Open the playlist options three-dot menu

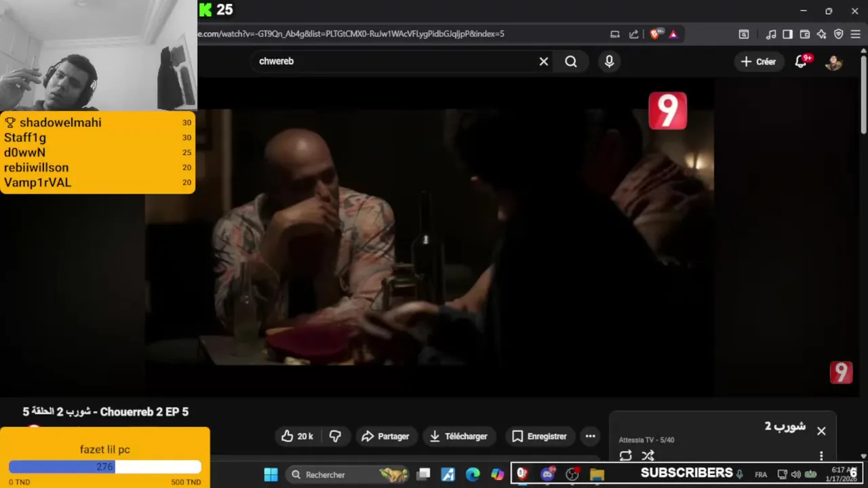point(821,455)
